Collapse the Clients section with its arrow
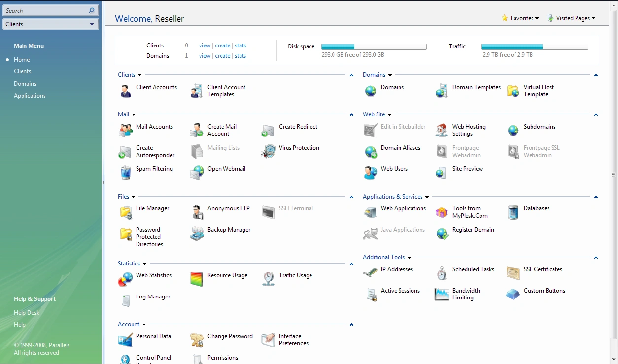Screen dimensions: 618x364 351,75
